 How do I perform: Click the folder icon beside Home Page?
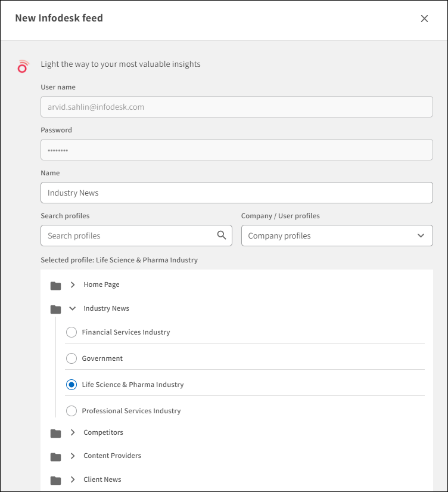coord(55,284)
